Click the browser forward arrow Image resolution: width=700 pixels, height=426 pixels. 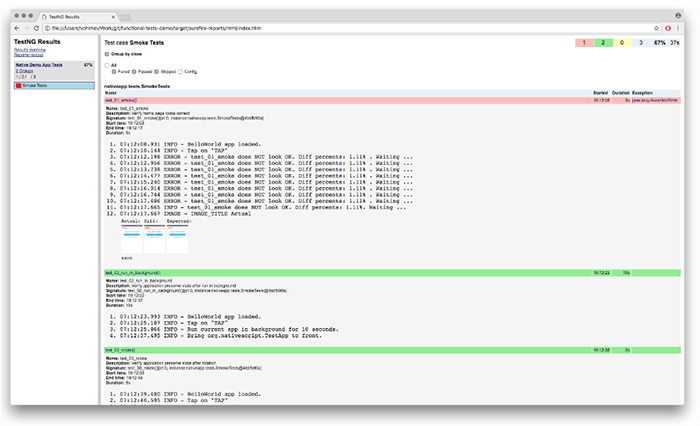click(x=26, y=28)
